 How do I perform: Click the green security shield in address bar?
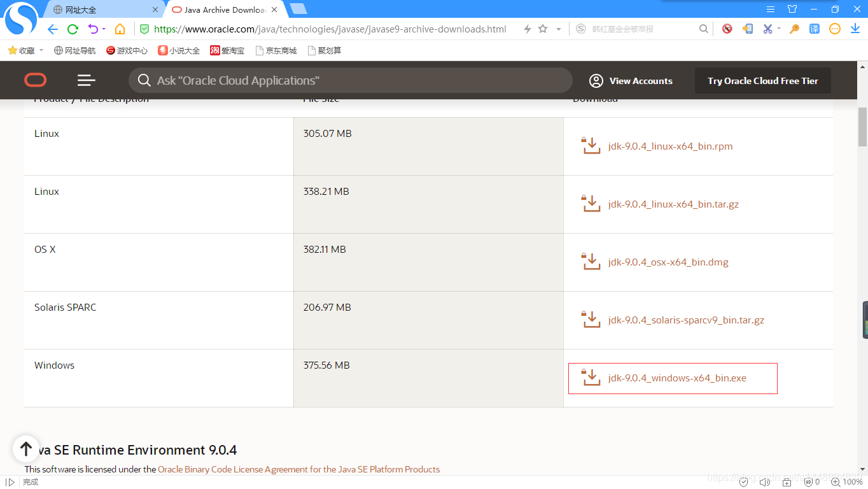tap(144, 29)
